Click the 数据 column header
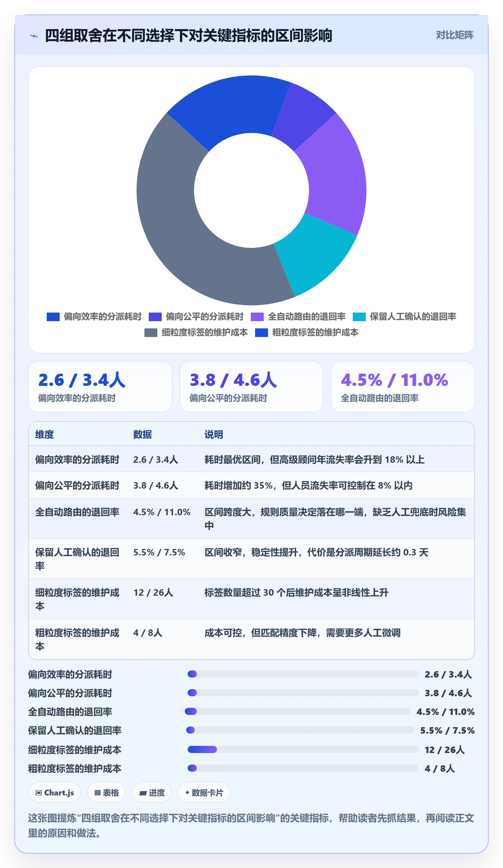The image size is (503, 868). (x=142, y=434)
